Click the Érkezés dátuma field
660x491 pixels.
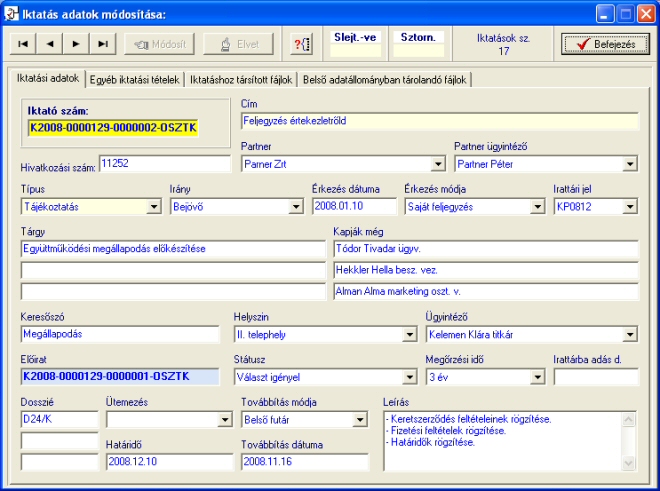354,206
